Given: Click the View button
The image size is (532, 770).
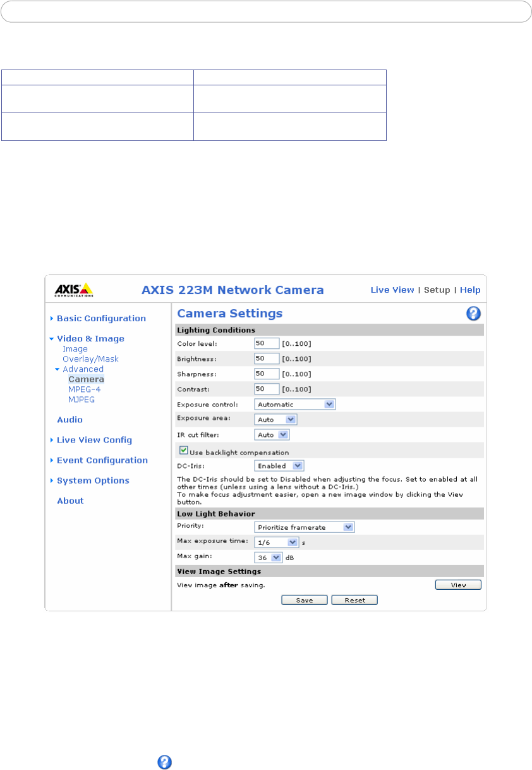Looking at the screenshot, I should pos(458,585).
